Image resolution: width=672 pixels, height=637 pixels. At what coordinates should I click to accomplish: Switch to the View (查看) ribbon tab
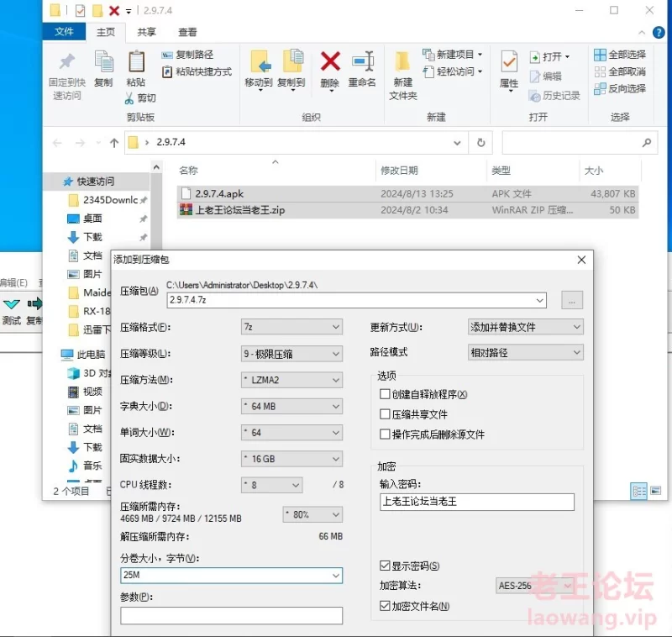[x=187, y=32]
